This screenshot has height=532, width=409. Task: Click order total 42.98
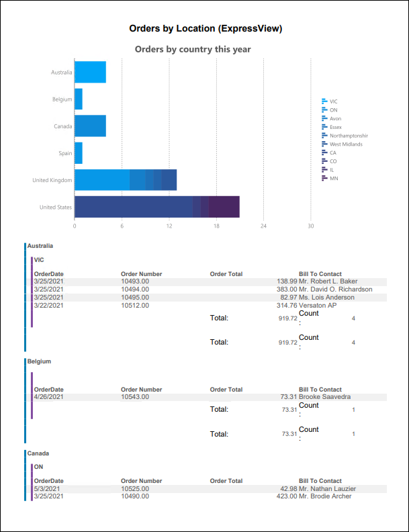click(289, 489)
